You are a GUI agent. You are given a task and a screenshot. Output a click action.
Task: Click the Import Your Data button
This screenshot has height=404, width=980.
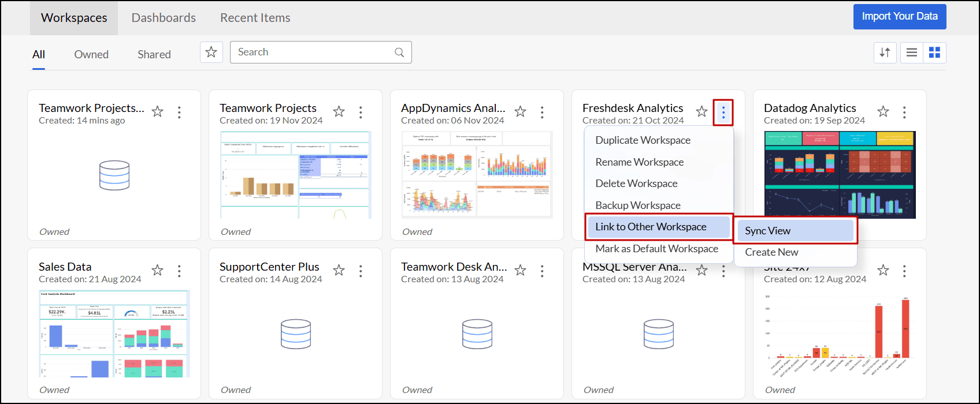click(899, 17)
